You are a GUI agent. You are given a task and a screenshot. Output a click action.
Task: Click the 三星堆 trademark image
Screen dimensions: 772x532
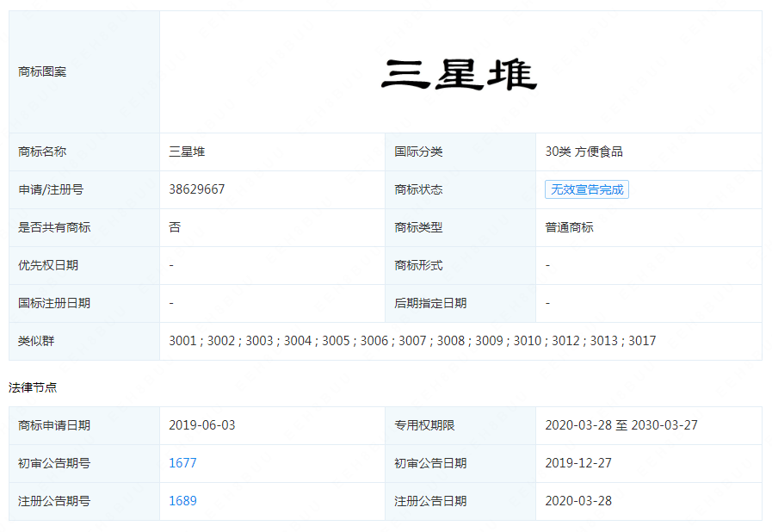[459, 74]
